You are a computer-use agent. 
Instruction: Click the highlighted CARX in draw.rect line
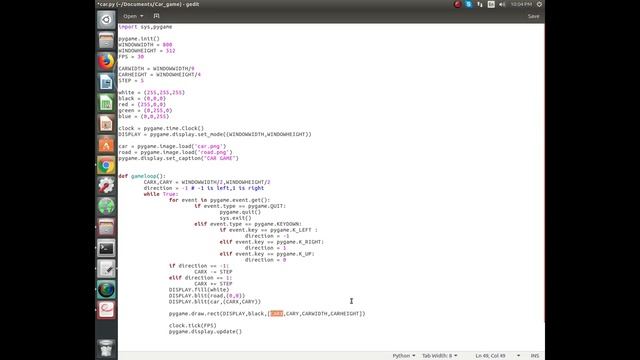tap(276, 313)
